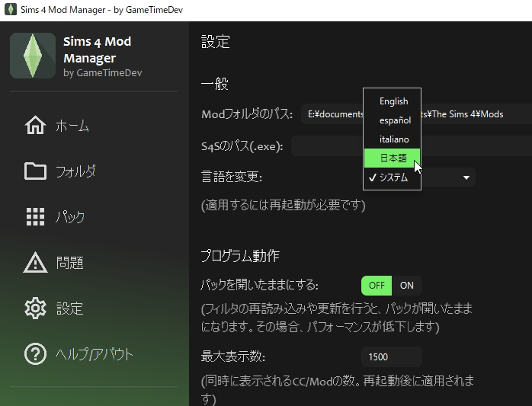Click the language dropdown arrow
The image size is (532, 406).
(x=466, y=177)
